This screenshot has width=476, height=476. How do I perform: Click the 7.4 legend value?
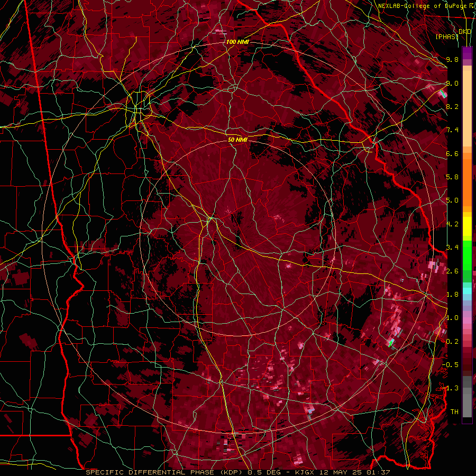pos(452,130)
